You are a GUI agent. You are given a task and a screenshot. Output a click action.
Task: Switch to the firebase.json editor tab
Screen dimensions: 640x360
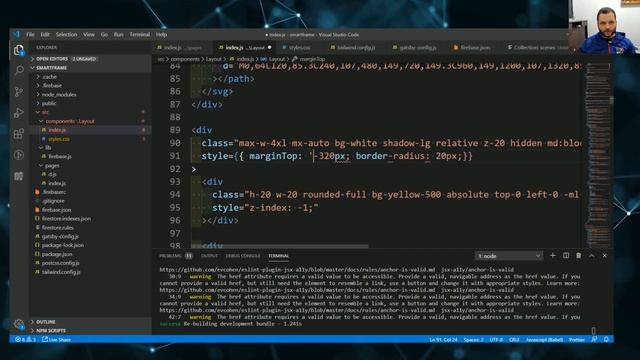pos(475,48)
